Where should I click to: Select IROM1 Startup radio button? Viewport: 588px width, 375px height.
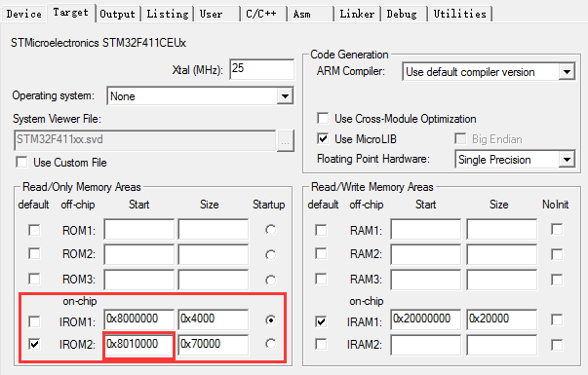click(x=270, y=319)
